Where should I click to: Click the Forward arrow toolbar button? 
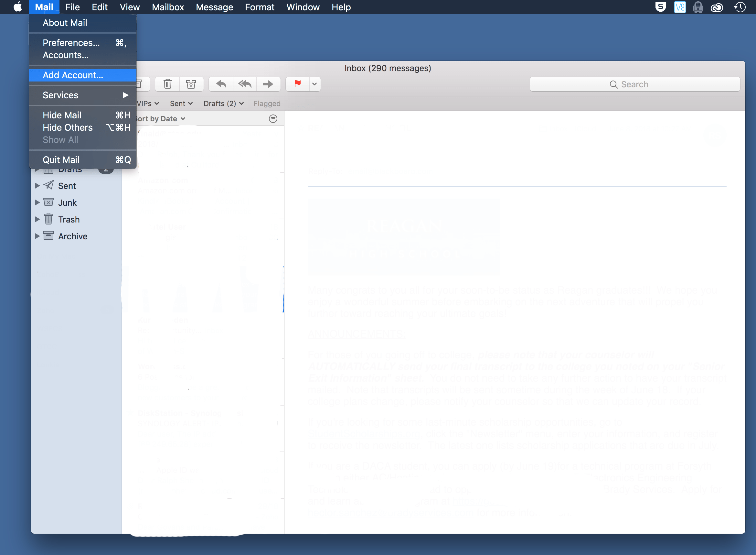[x=268, y=84]
